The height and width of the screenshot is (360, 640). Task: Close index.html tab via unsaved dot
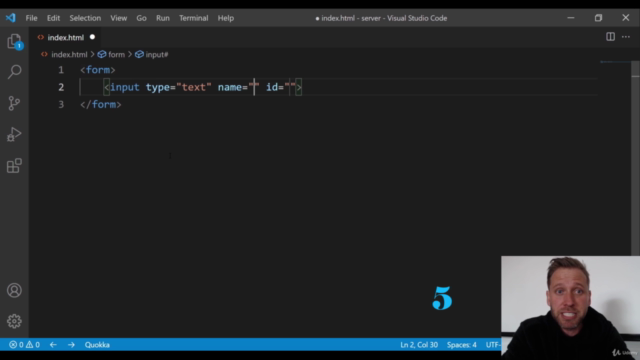pos(92,37)
